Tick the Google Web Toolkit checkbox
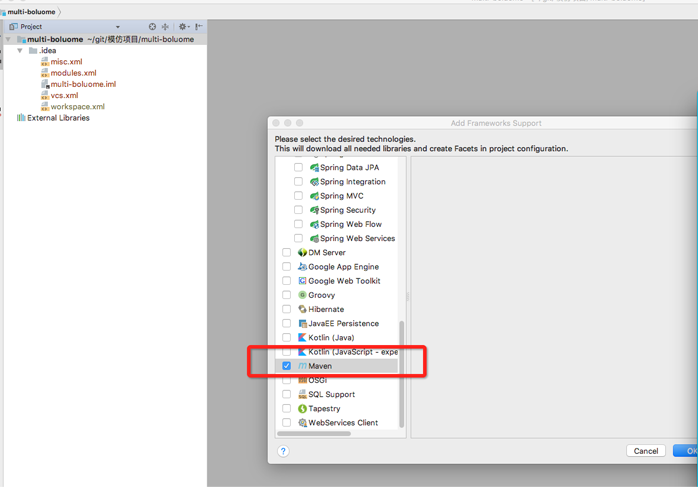This screenshot has height=487, width=698. [287, 281]
